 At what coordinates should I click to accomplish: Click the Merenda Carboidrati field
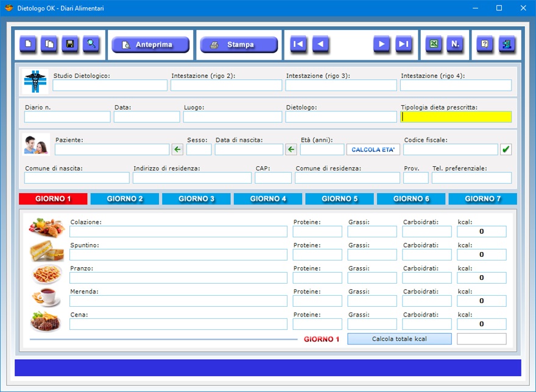tap(427, 301)
